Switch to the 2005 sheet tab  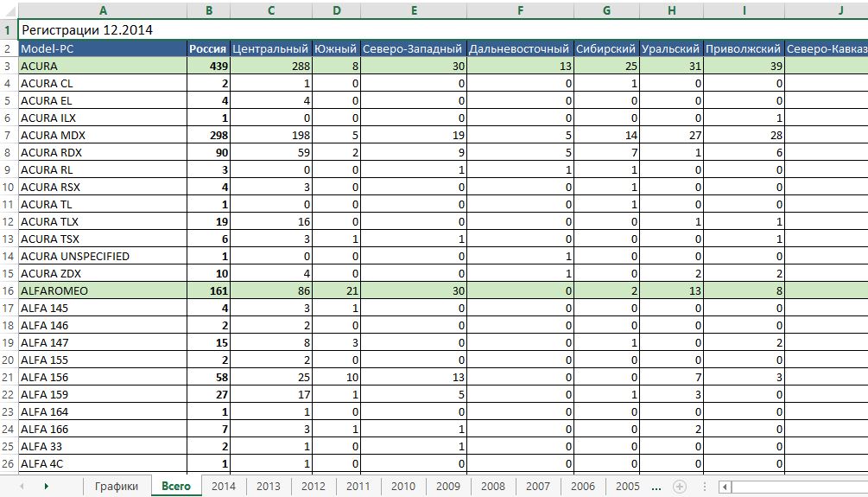[x=628, y=487]
